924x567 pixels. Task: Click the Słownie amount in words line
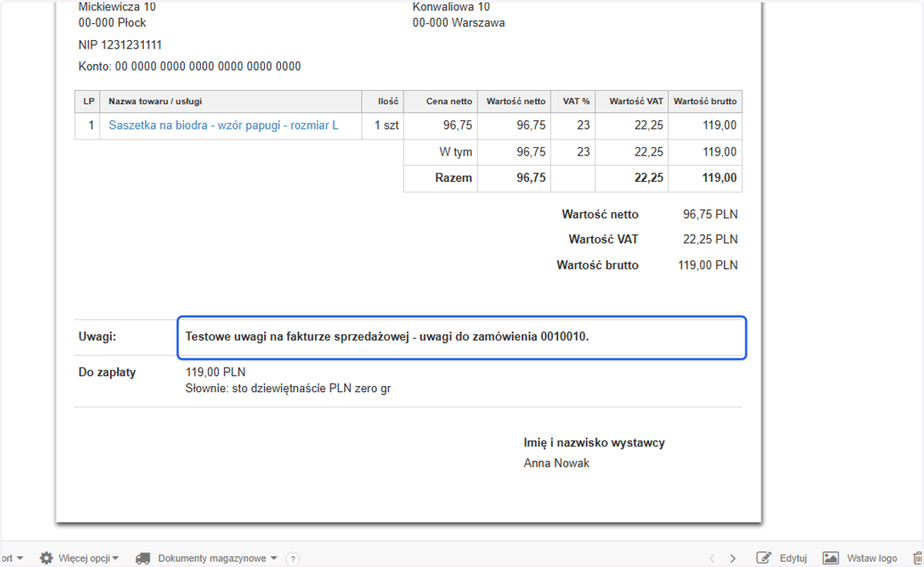tap(288, 388)
